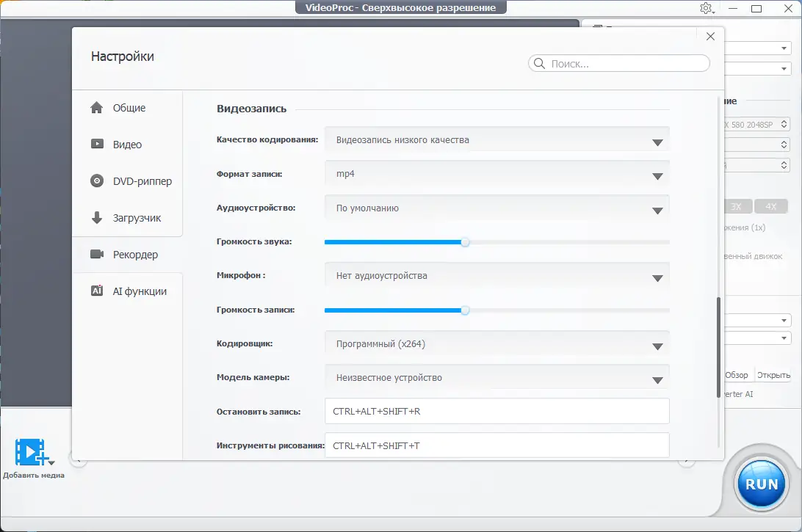
Task: Adjust the Громкость звука slider handle
Action: point(464,241)
